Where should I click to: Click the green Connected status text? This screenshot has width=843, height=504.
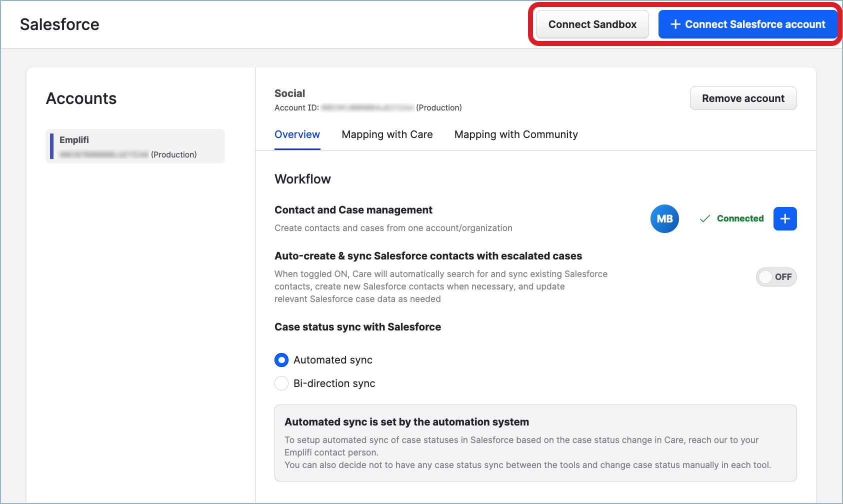[740, 218]
